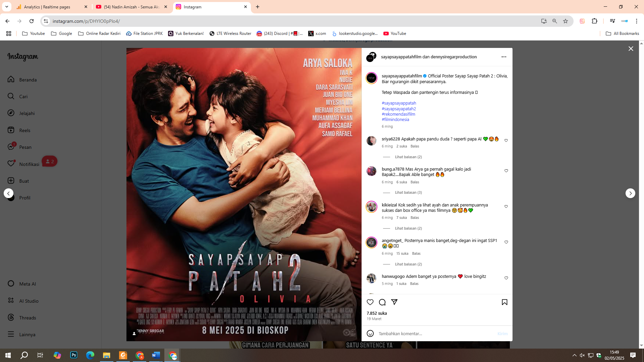The image size is (644, 362).
Task: Share the post with paper plane icon
Action: click(394, 302)
